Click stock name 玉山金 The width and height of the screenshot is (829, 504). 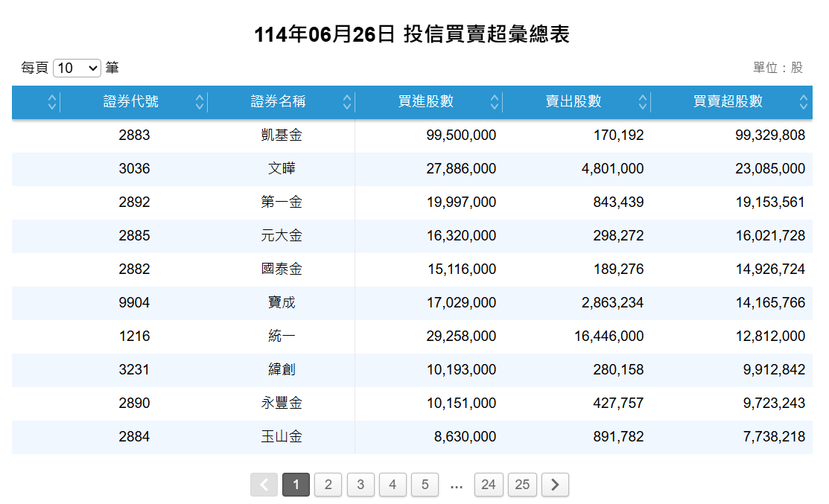click(282, 437)
